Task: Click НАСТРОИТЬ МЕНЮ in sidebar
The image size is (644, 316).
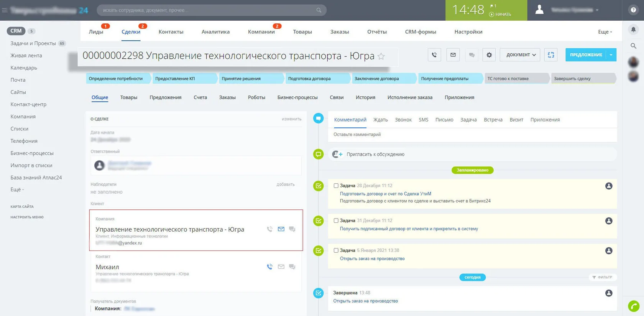Action: pyautogui.click(x=27, y=217)
